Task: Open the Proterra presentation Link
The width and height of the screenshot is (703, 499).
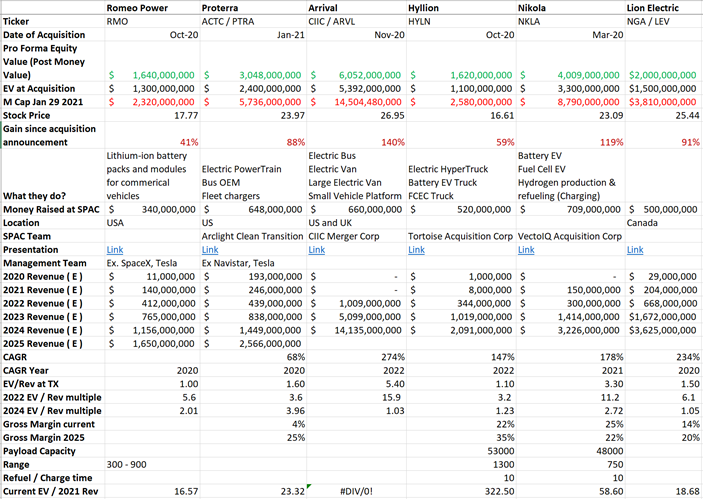Action: [210, 250]
